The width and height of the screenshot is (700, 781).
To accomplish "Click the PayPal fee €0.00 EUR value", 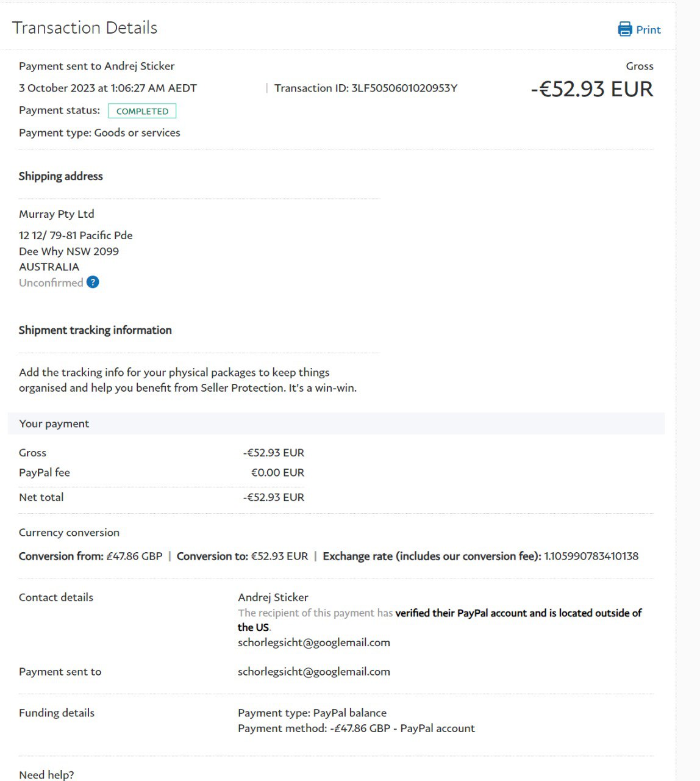I will pyautogui.click(x=277, y=472).
